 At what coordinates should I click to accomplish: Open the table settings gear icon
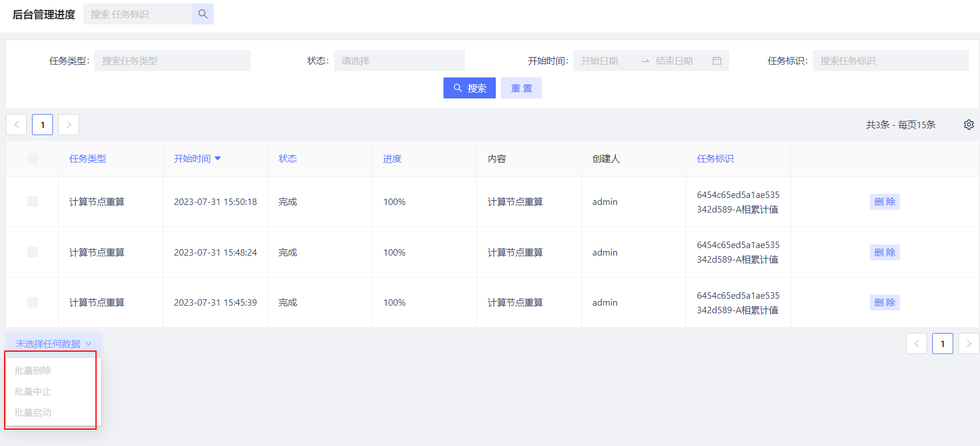point(969,125)
